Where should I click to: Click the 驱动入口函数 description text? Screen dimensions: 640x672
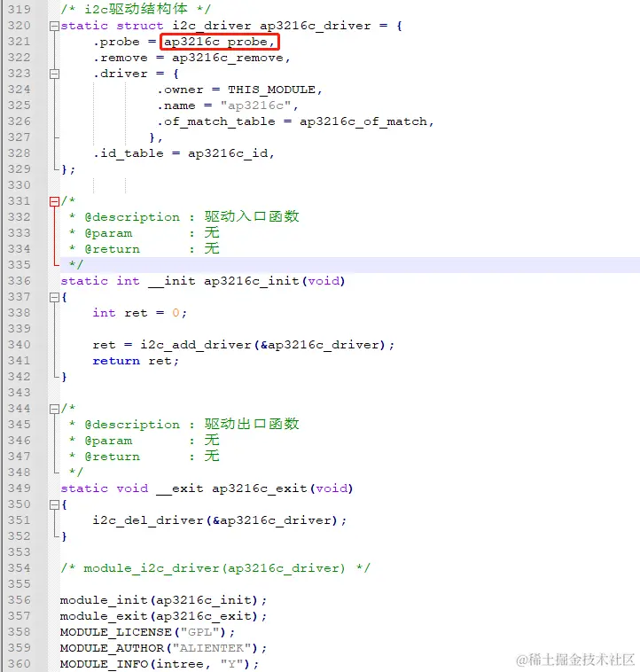[252, 216]
